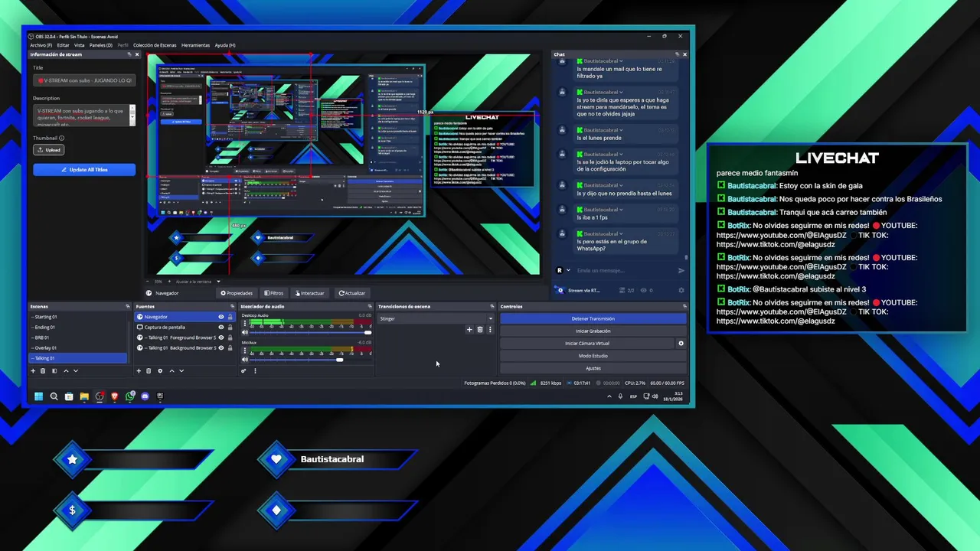Hide Talking 01 Background Browser source
980x551 pixels.
click(221, 348)
